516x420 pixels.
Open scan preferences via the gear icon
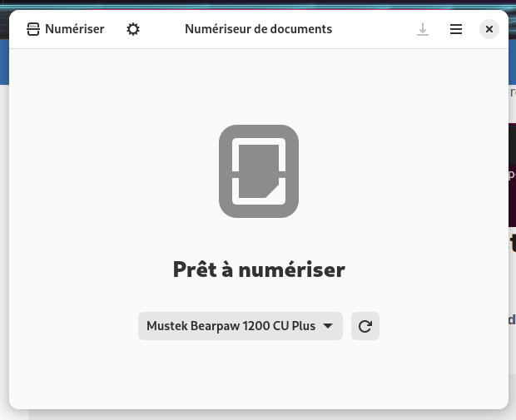pos(133,29)
